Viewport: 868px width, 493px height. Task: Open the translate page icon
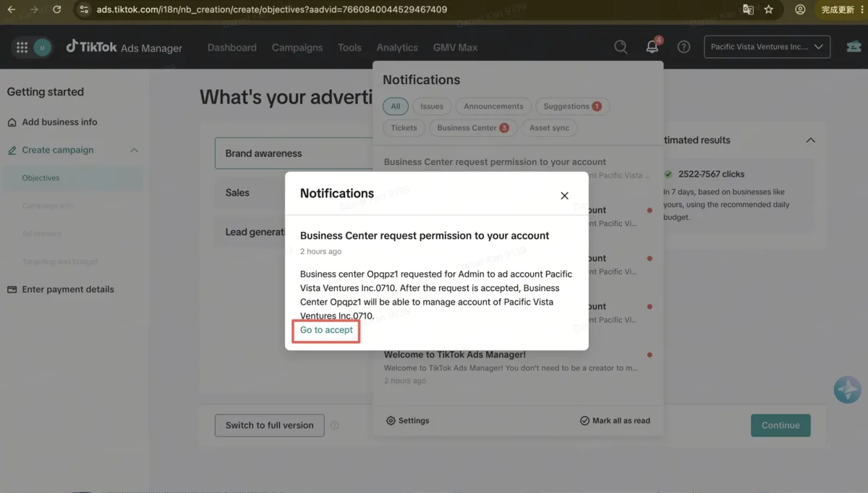(x=748, y=9)
